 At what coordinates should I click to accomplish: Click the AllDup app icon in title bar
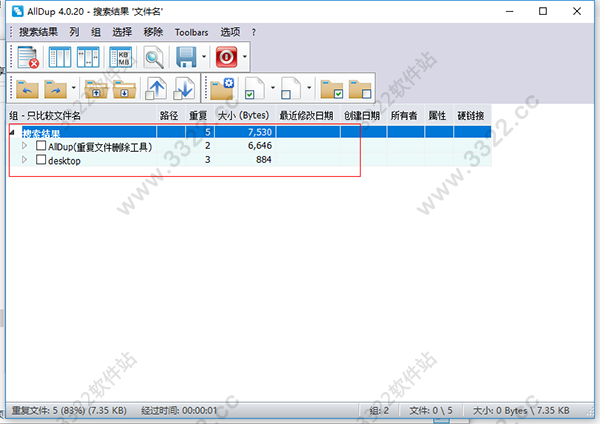17,11
